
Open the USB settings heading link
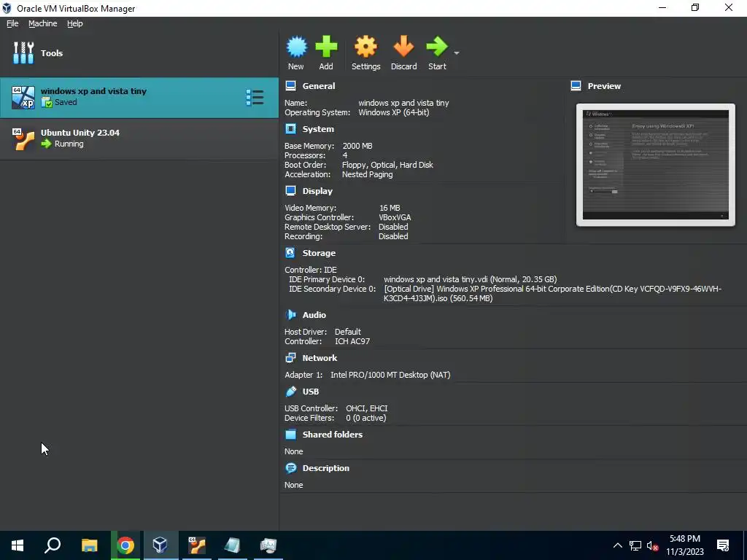(x=311, y=392)
